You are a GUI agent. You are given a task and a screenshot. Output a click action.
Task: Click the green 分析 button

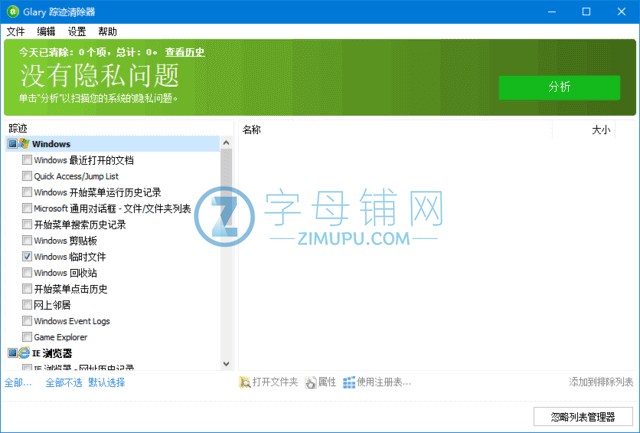pos(559,87)
